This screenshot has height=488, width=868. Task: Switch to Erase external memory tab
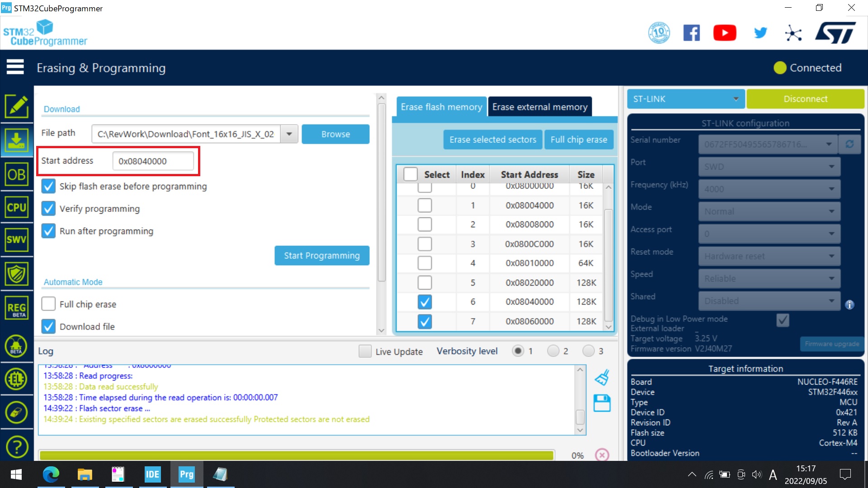coord(540,107)
